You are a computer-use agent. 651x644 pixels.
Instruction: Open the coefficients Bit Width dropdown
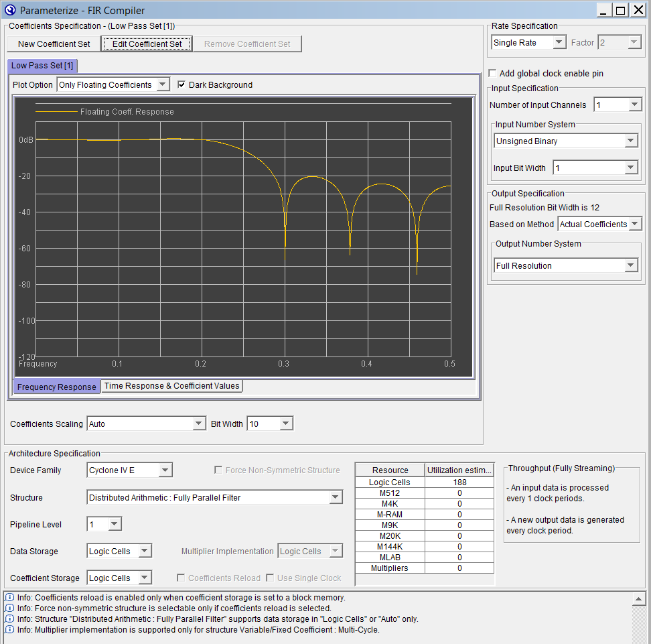(285, 424)
